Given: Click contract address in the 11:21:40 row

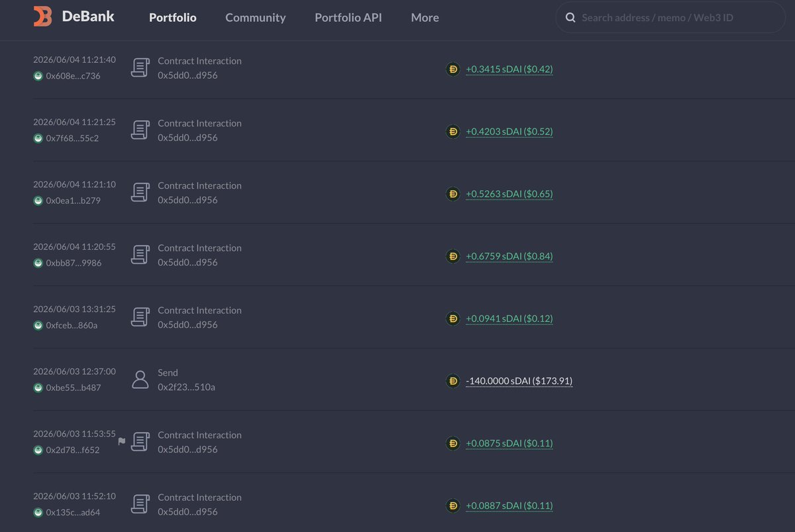Looking at the screenshot, I should 187,76.
